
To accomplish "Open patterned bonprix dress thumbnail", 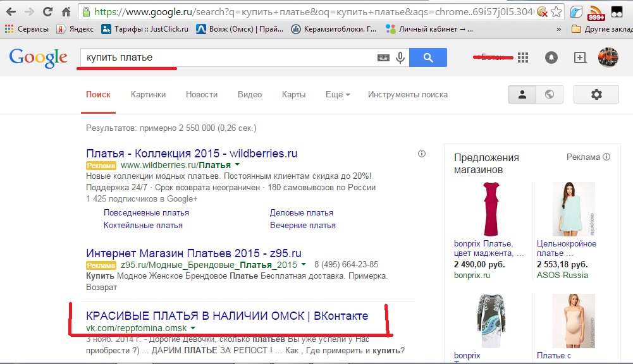I will 491,321.
